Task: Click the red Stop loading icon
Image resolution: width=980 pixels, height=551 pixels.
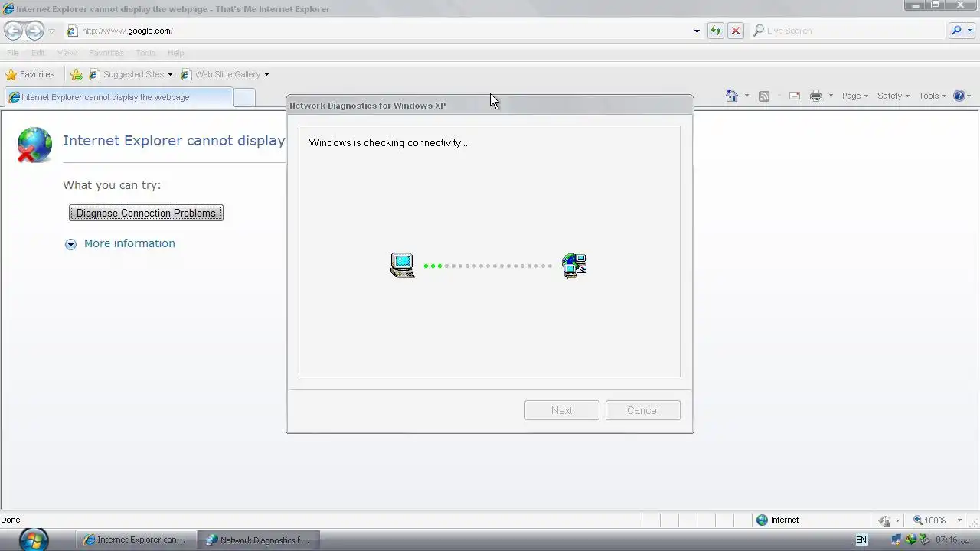Action: (735, 31)
